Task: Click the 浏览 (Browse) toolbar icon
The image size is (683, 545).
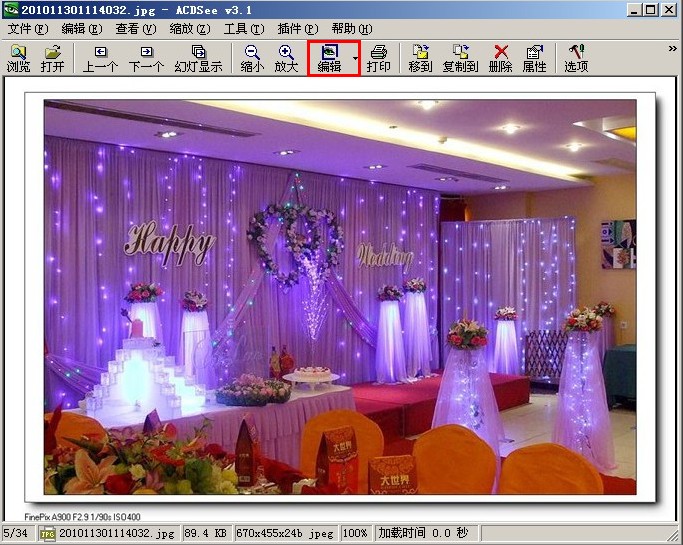Action: click(18, 58)
